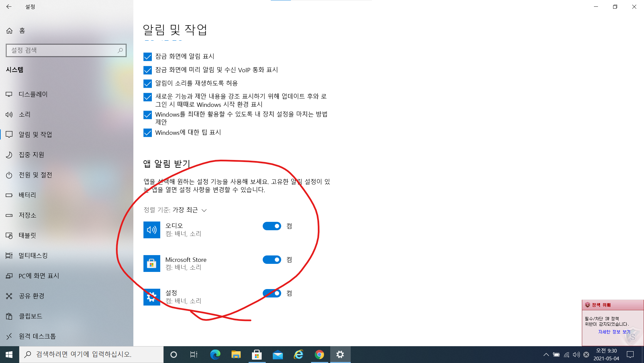Click the Cortana circle on the taskbar
Image resolution: width=644 pixels, height=363 pixels.
tap(173, 354)
